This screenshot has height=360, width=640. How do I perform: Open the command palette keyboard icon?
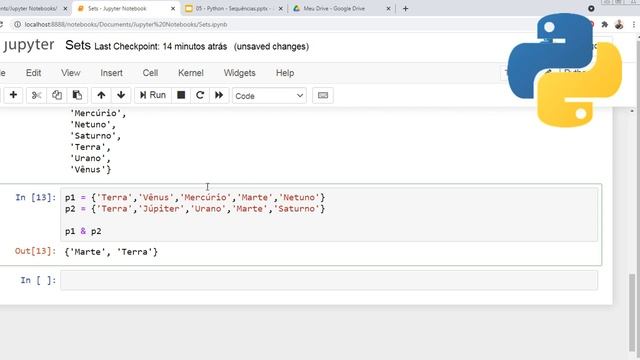[x=322, y=96]
